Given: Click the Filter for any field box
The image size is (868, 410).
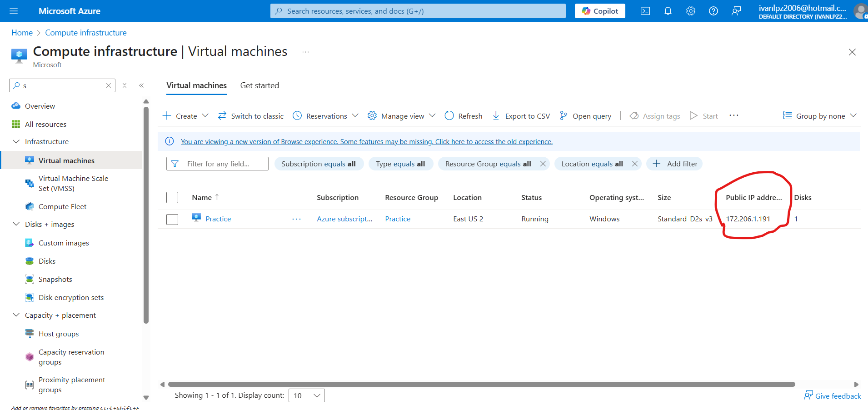Looking at the screenshot, I should coord(217,164).
